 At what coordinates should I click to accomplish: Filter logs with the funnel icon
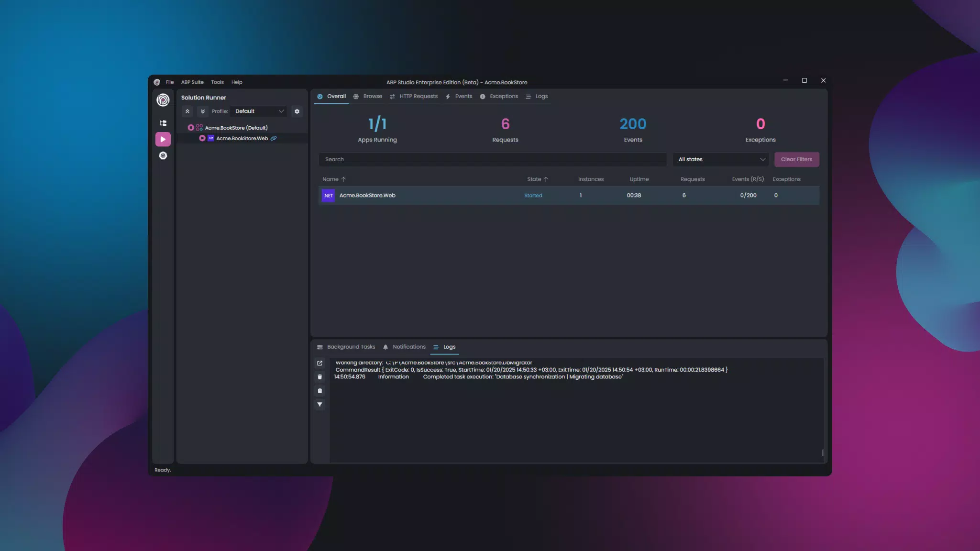pyautogui.click(x=320, y=405)
